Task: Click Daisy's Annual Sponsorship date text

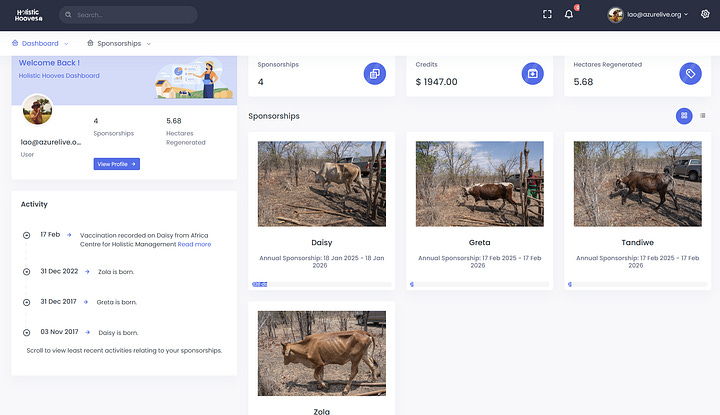Action: coord(321,262)
